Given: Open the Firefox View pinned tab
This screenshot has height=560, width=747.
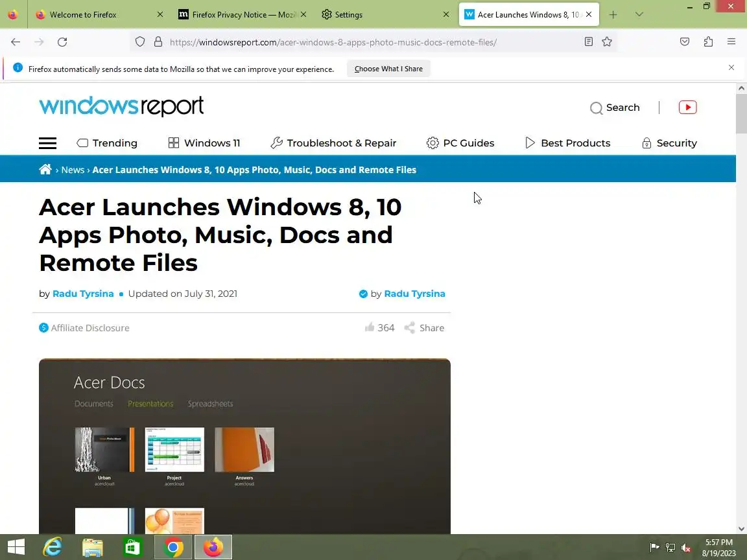Looking at the screenshot, I should pos(13,15).
